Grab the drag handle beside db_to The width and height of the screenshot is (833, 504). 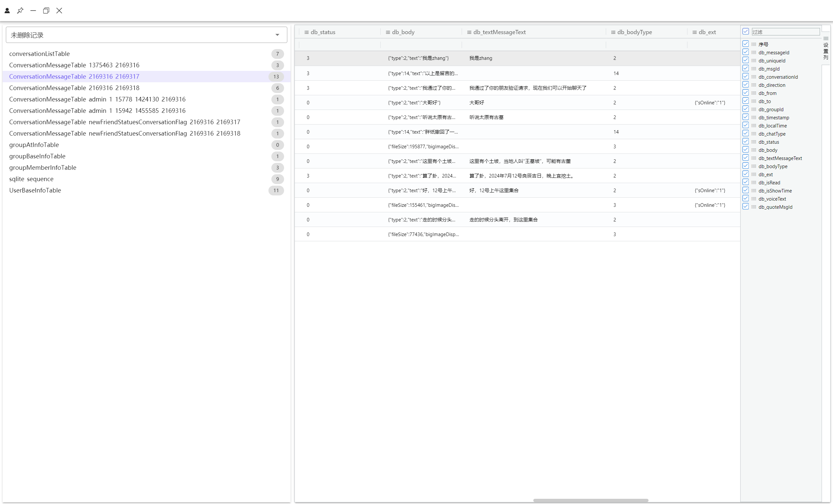[x=754, y=101]
